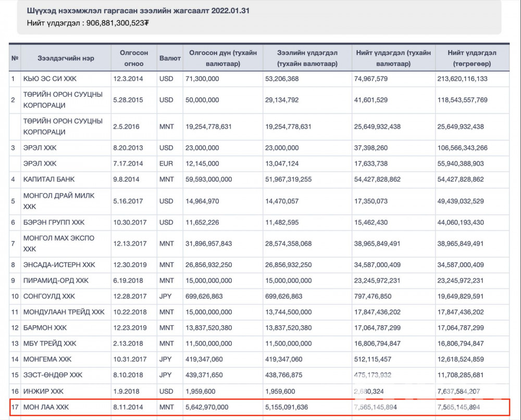Click the borrower 'БЭРЭН ГРУПП ХХК'

[x=54, y=222]
